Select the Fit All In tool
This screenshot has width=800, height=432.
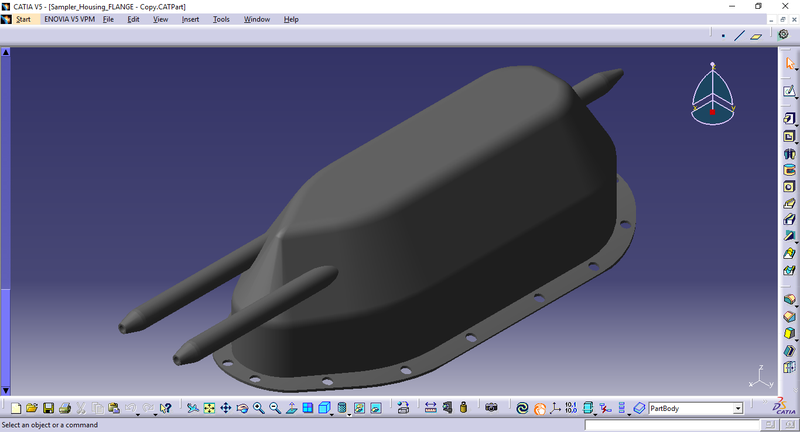209,408
